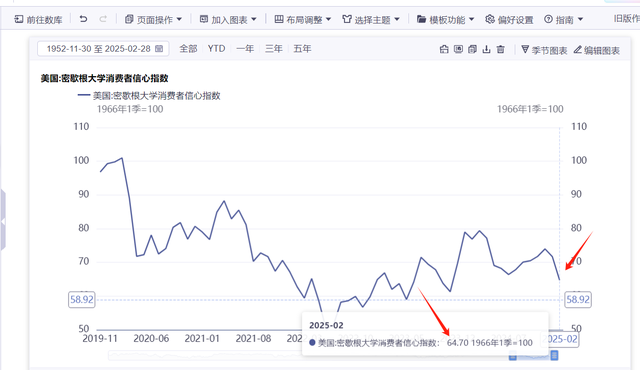Screen dimensions: 640x370
Task: Click the 偏好设置 gear icon
Action: [x=490, y=19]
